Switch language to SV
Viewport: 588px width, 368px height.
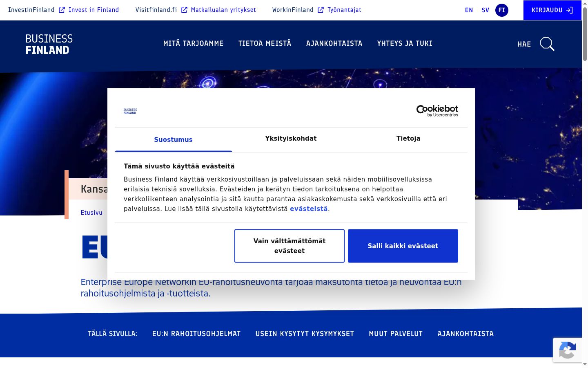(486, 10)
